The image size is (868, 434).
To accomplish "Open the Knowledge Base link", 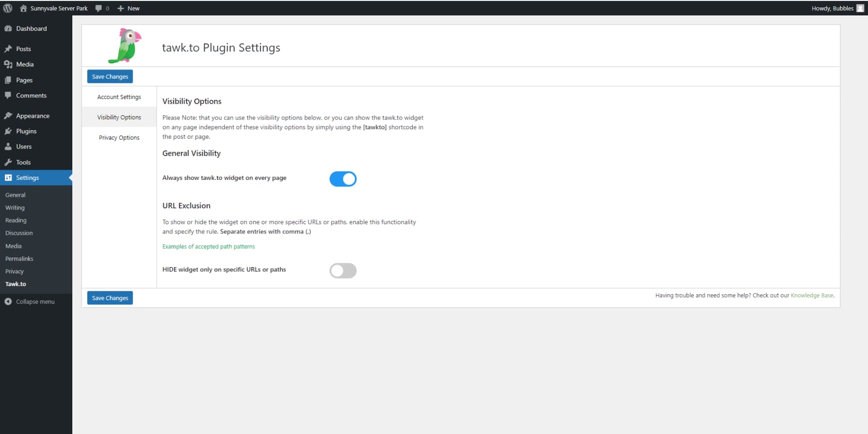I will coord(813,295).
